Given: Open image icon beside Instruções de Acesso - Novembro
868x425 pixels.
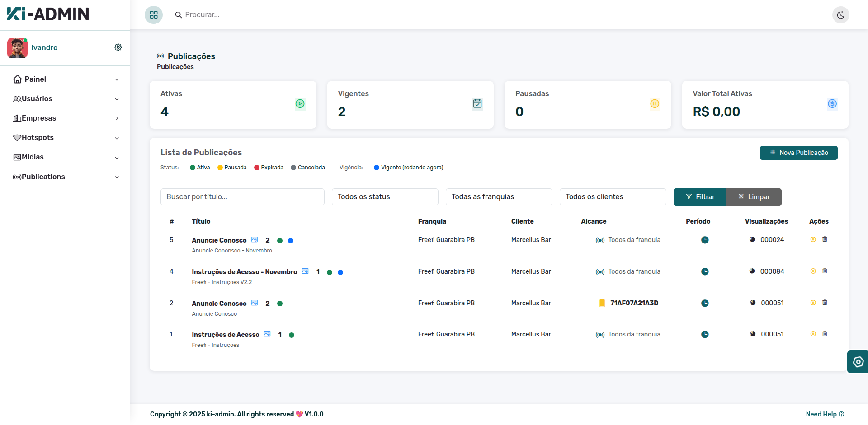Looking at the screenshot, I should [305, 271].
